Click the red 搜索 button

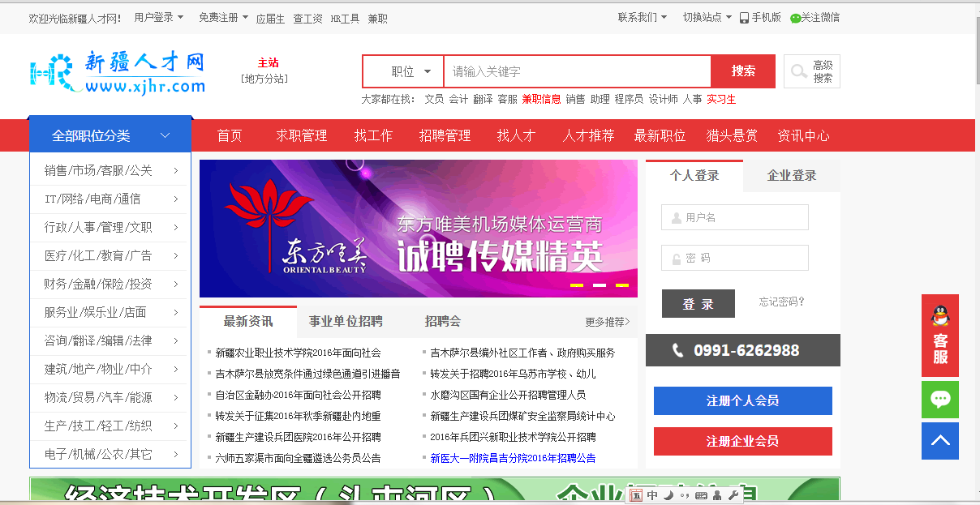(743, 71)
